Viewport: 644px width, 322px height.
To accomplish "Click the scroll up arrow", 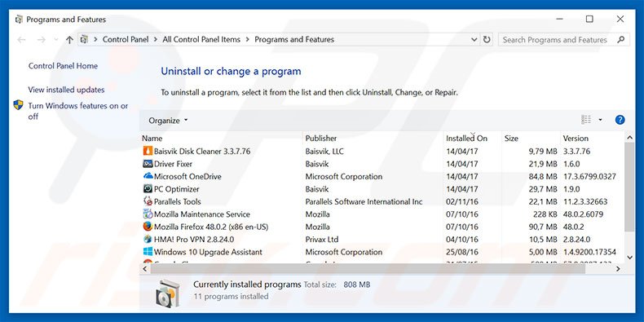I will point(629,137).
